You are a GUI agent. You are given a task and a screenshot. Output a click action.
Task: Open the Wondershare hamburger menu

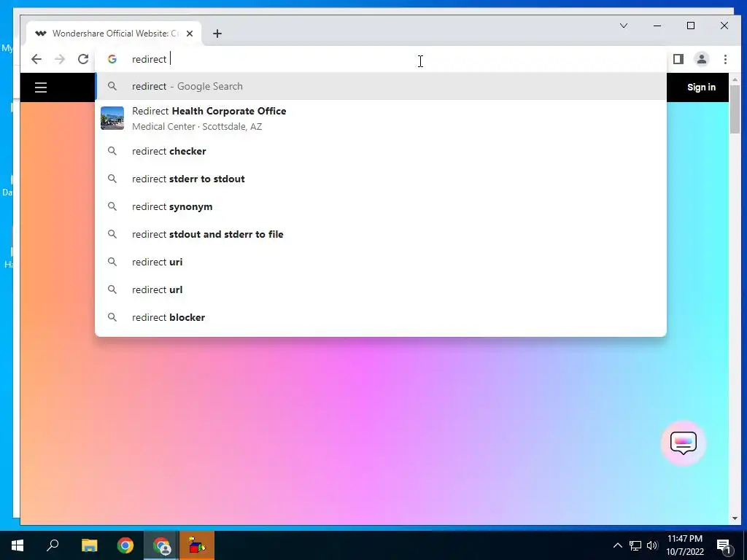[41, 87]
